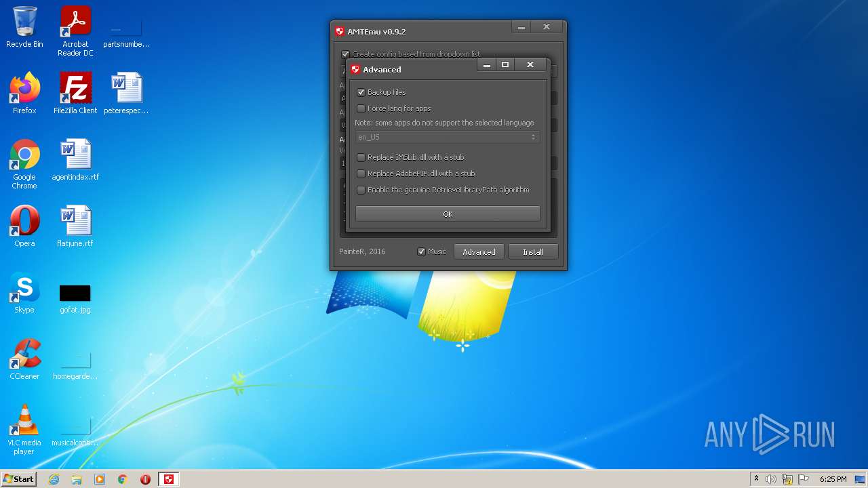The height and width of the screenshot is (488, 868).
Task: Select the homegarde... desktop file
Action: (x=75, y=365)
